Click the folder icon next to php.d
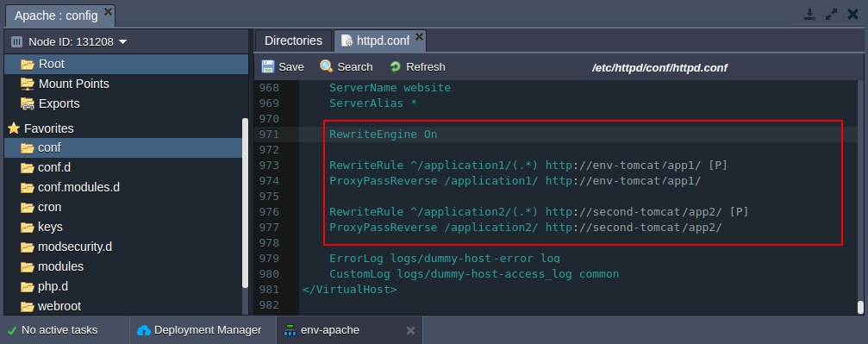868x344 pixels. point(27,286)
